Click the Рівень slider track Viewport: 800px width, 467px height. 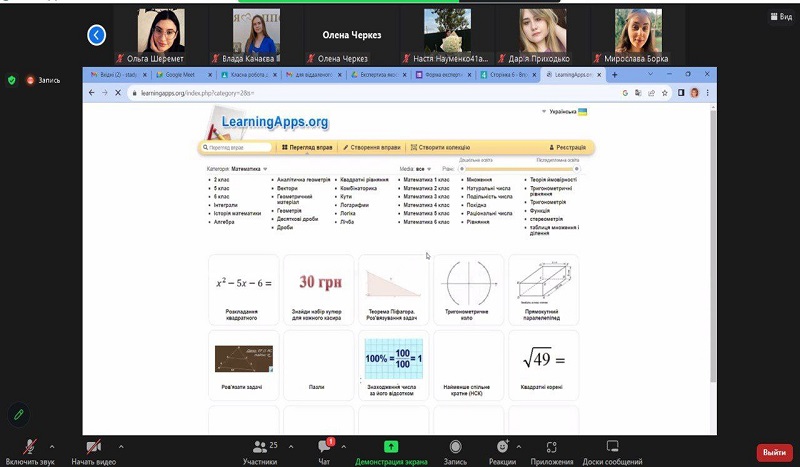519,169
